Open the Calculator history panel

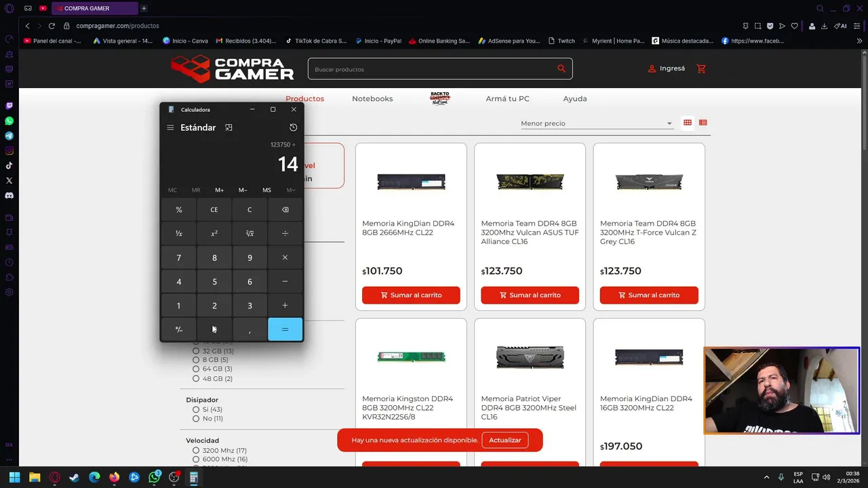[x=293, y=127]
